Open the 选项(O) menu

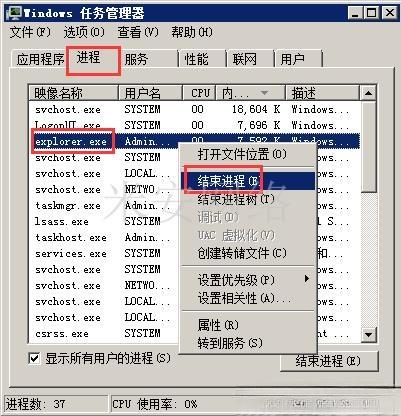(84, 32)
